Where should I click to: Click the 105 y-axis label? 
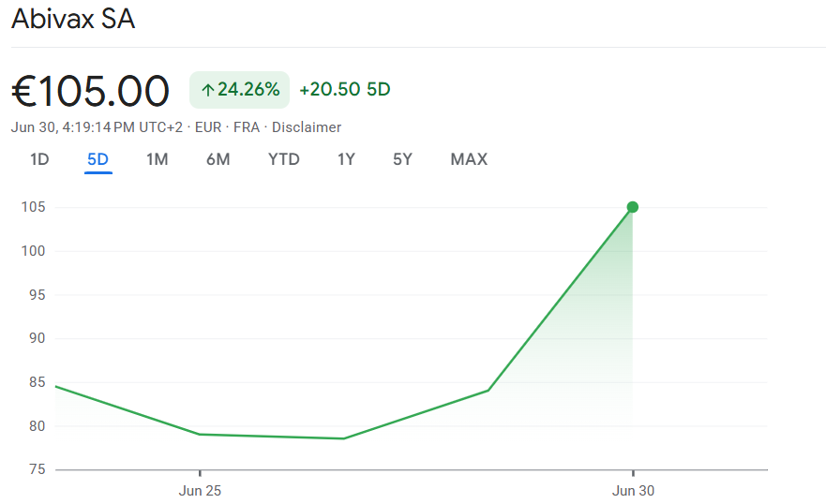click(33, 207)
